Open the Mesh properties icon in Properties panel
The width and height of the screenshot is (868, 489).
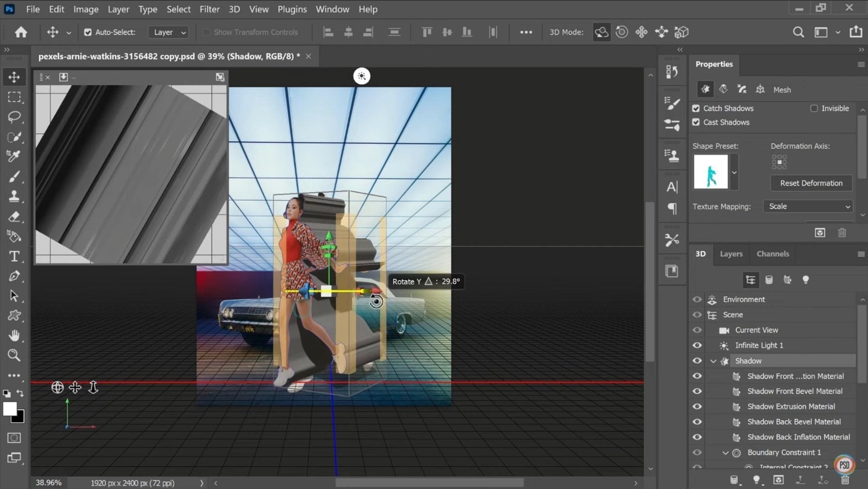760,89
